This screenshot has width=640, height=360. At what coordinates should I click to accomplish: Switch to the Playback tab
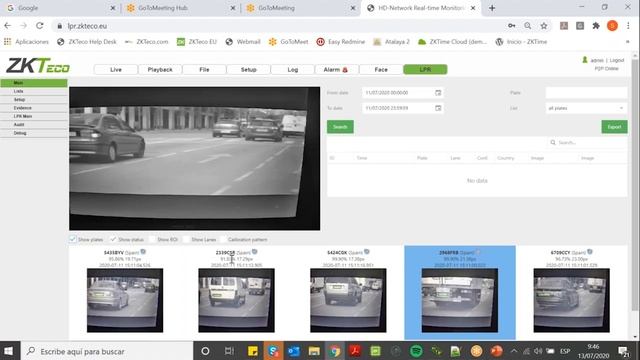click(x=160, y=70)
